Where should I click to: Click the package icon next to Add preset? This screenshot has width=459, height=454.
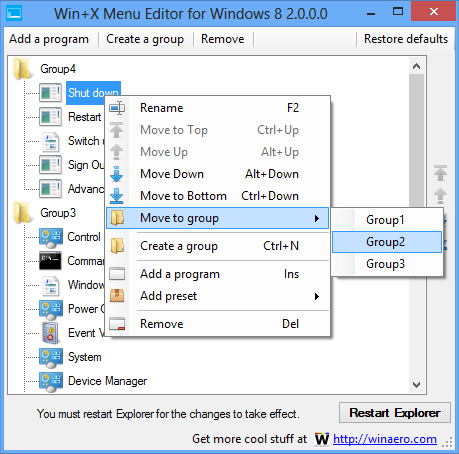(117, 296)
